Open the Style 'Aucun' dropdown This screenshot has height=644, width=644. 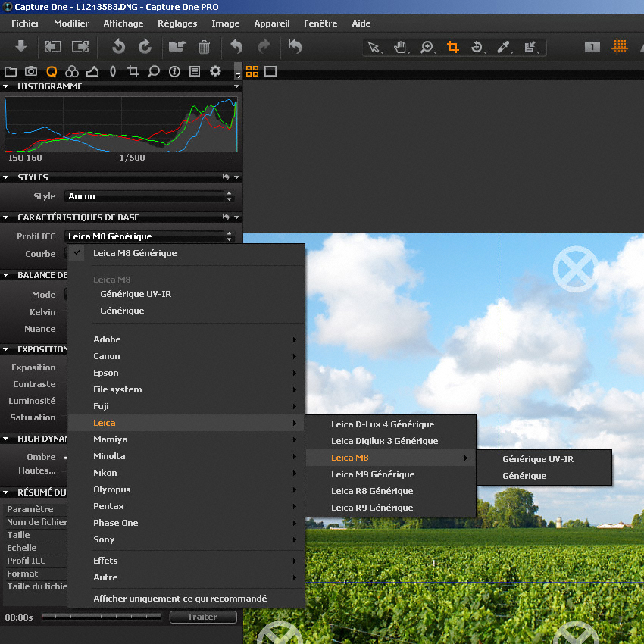pyautogui.click(x=149, y=196)
